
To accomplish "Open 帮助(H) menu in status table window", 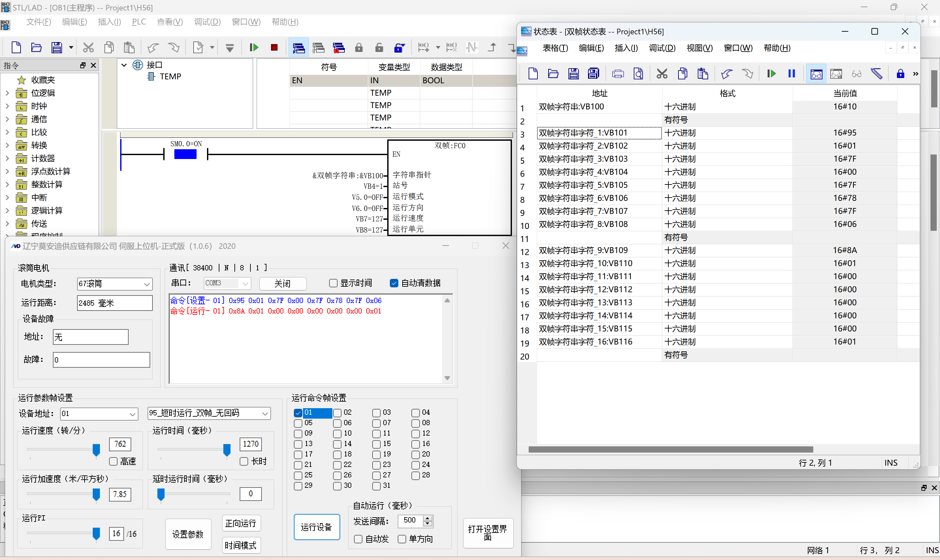I will [x=777, y=48].
